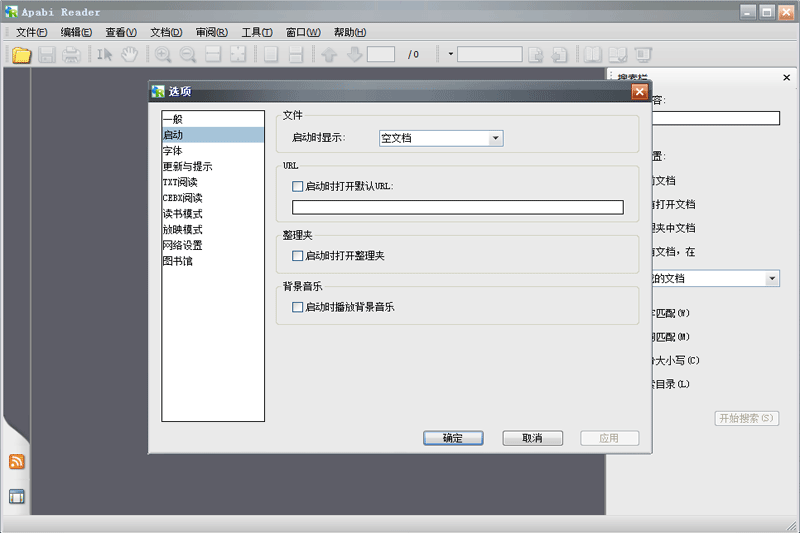800x533 pixels.
Task: Click the 取消 button
Action: [533, 438]
